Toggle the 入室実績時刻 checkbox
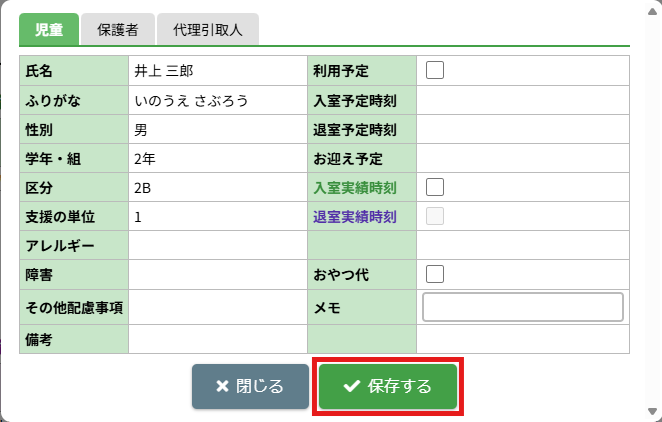The width and height of the screenshot is (662, 422). [x=435, y=187]
